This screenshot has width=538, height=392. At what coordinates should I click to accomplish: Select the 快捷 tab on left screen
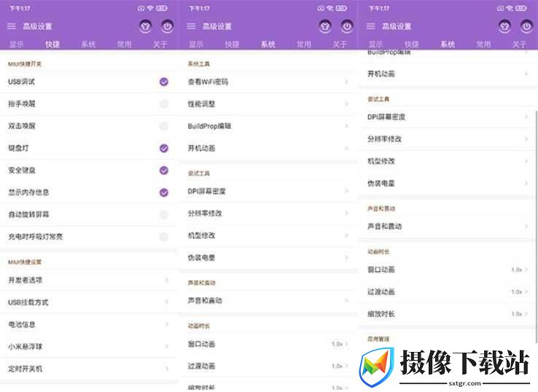52,44
